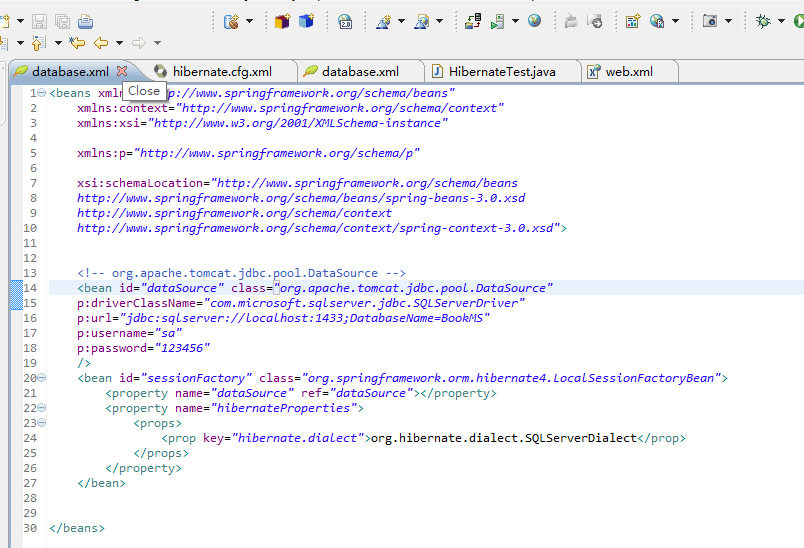This screenshot has width=804, height=548.
Task: Click the Back navigation yellow arrow
Action: (100, 43)
